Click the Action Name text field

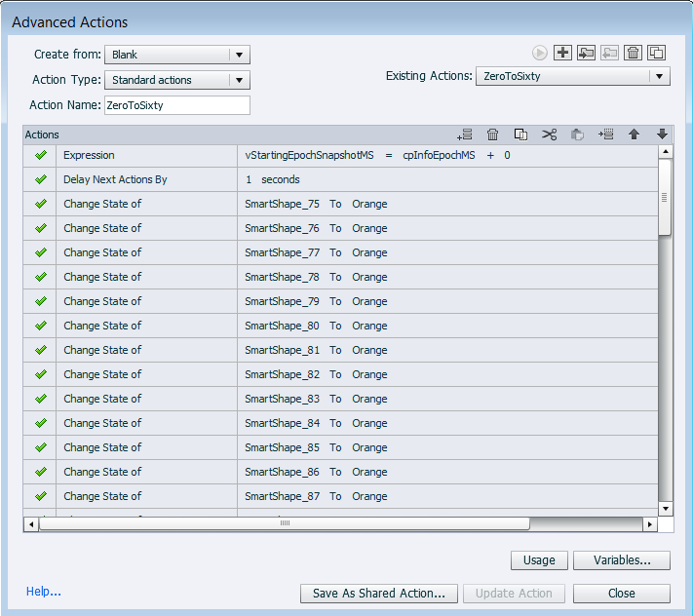(x=176, y=105)
